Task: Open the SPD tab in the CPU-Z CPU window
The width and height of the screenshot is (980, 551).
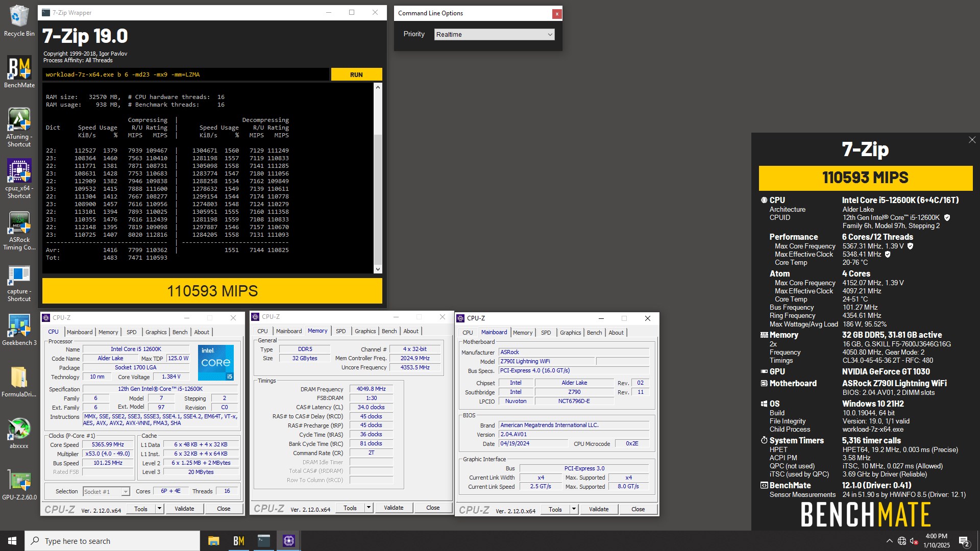Action: [131, 332]
